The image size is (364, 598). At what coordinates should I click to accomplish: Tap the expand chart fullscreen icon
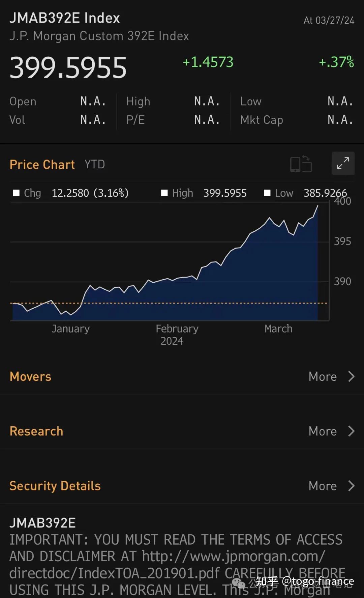343,163
